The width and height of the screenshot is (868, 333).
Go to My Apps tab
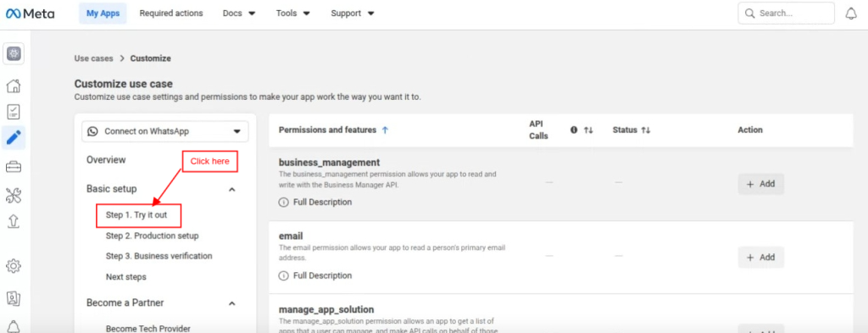tap(103, 14)
